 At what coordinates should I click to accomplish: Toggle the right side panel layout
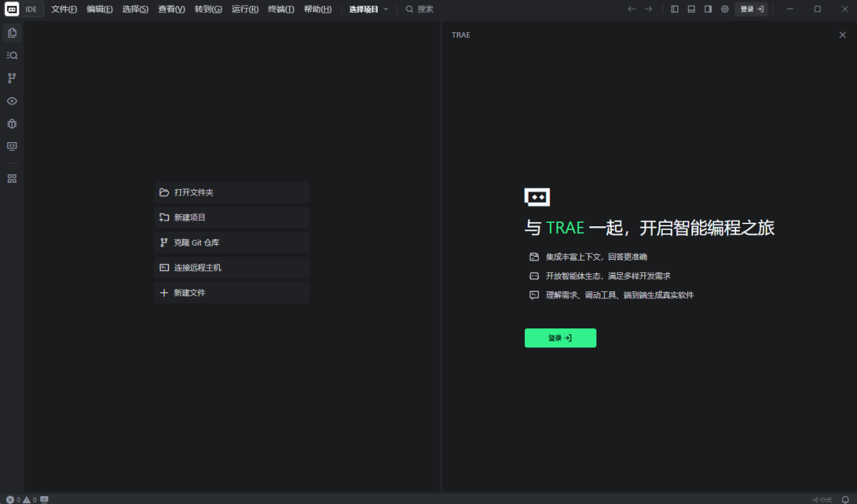[708, 9]
